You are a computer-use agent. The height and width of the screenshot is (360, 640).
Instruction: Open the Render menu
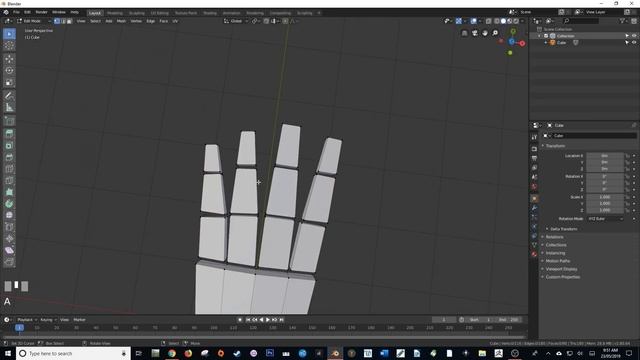[x=41, y=12]
